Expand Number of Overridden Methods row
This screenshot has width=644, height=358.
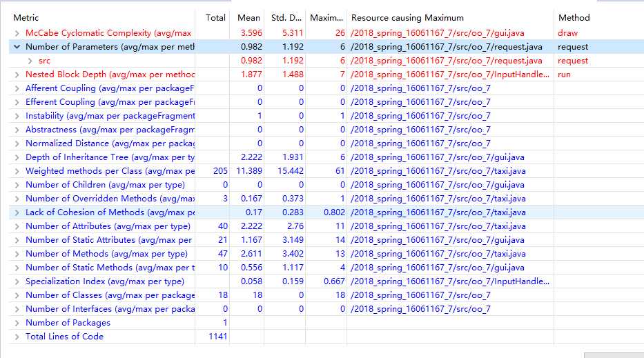(x=17, y=199)
